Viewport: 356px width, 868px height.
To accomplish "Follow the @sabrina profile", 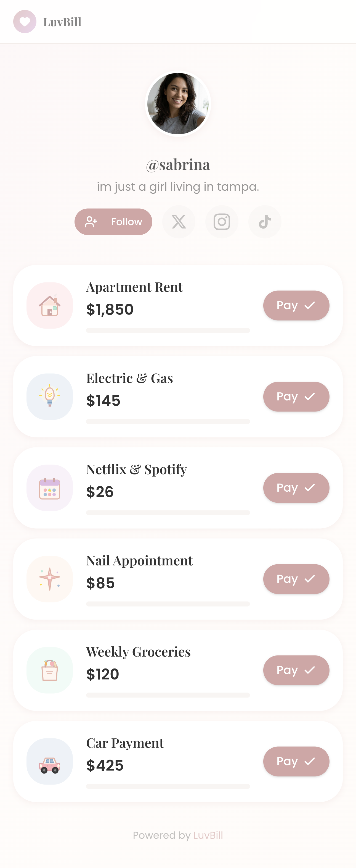I will 113,222.
